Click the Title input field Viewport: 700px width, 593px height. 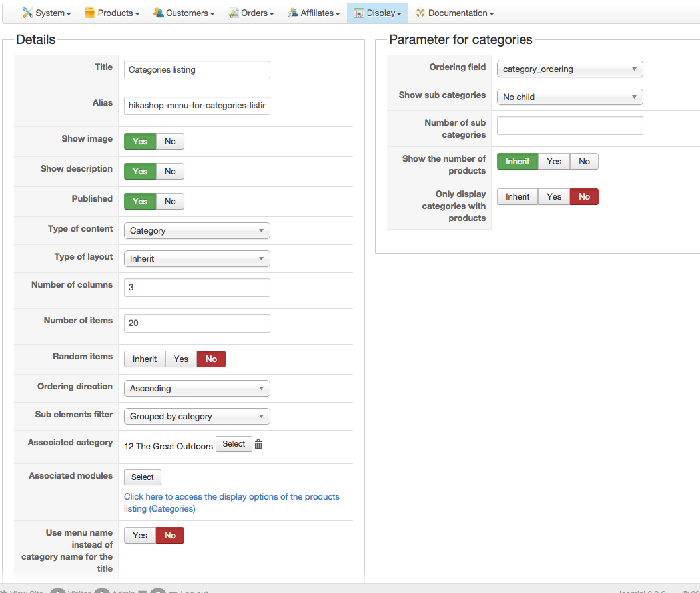coord(197,70)
